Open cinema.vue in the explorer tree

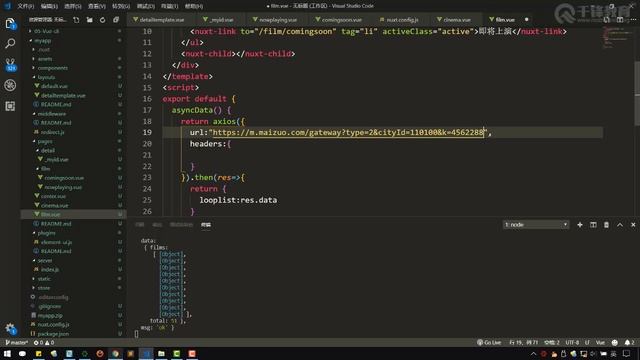click(54, 205)
